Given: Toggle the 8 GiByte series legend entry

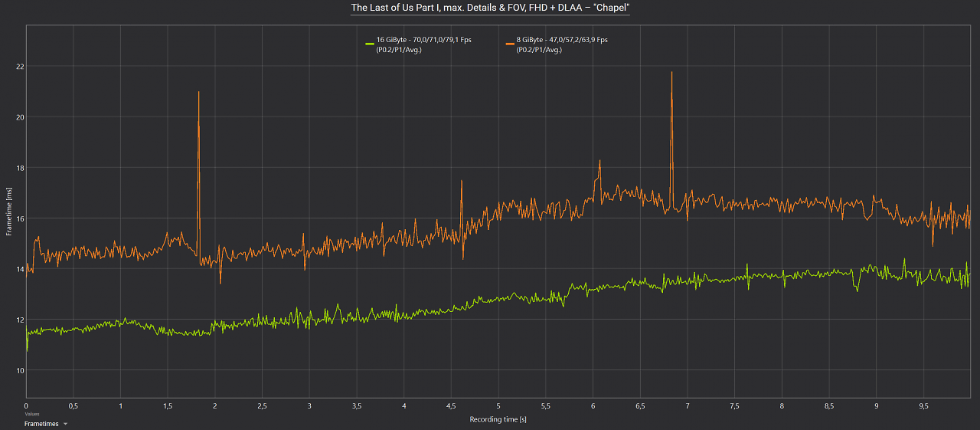Looking at the screenshot, I should click(556, 44).
